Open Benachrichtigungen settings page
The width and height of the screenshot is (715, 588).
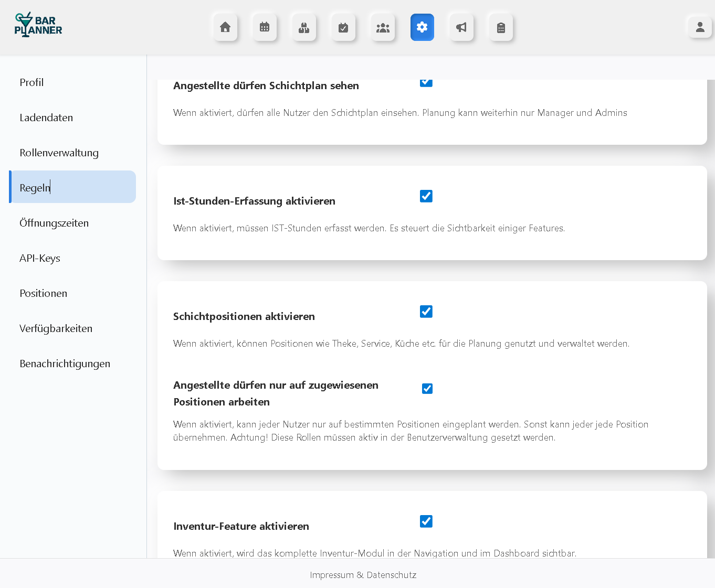[x=65, y=364]
